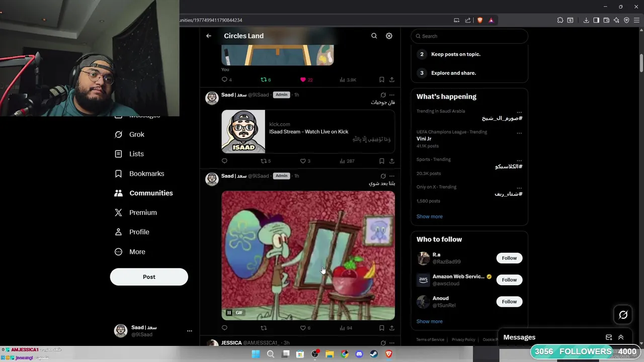This screenshot has width=644, height=362.
Task: Share the post with 287 views
Action: (392, 161)
